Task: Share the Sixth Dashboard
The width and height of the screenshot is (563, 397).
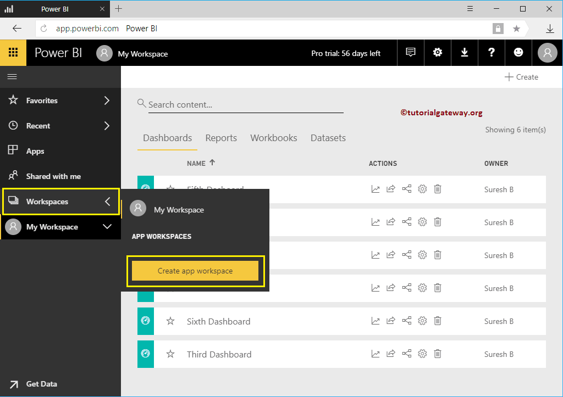Action: pyautogui.click(x=390, y=321)
